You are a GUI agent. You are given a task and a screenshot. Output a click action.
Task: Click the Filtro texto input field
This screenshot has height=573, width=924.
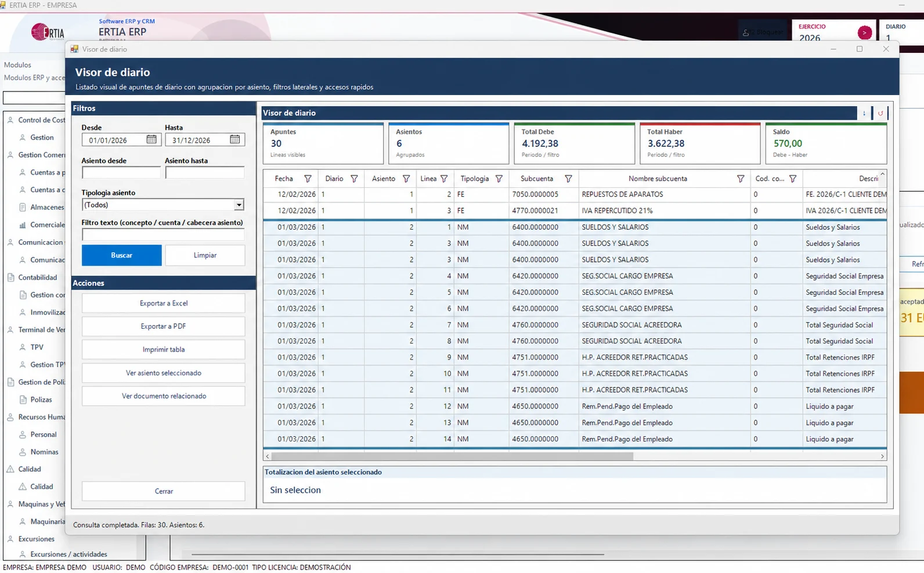point(163,235)
